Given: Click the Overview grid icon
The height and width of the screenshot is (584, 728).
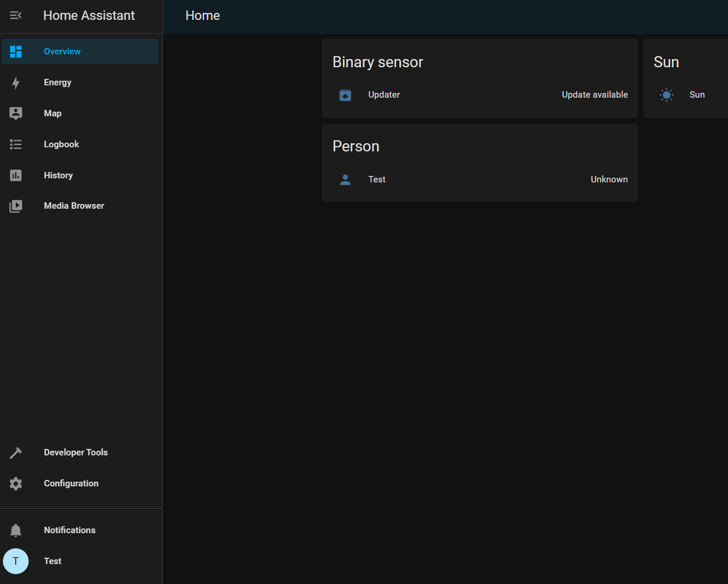Looking at the screenshot, I should point(15,51).
